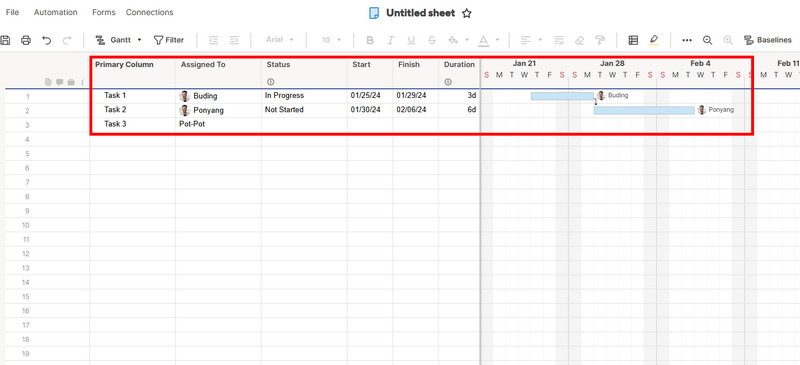Click the fill color bucket icon

pos(453,40)
